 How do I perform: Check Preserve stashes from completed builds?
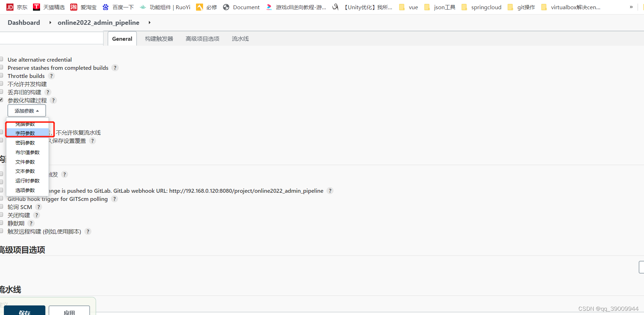pyautogui.click(x=1, y=67)
